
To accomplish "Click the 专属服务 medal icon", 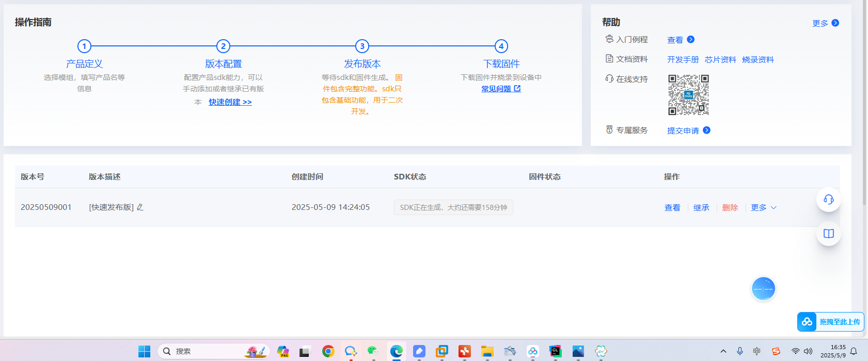I will click(x=609, y=129).
